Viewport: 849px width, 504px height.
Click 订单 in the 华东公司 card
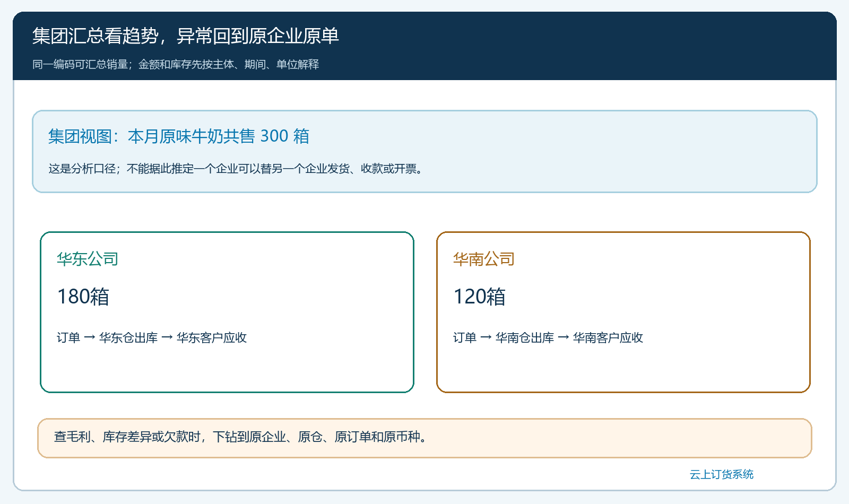click(68, 337)
